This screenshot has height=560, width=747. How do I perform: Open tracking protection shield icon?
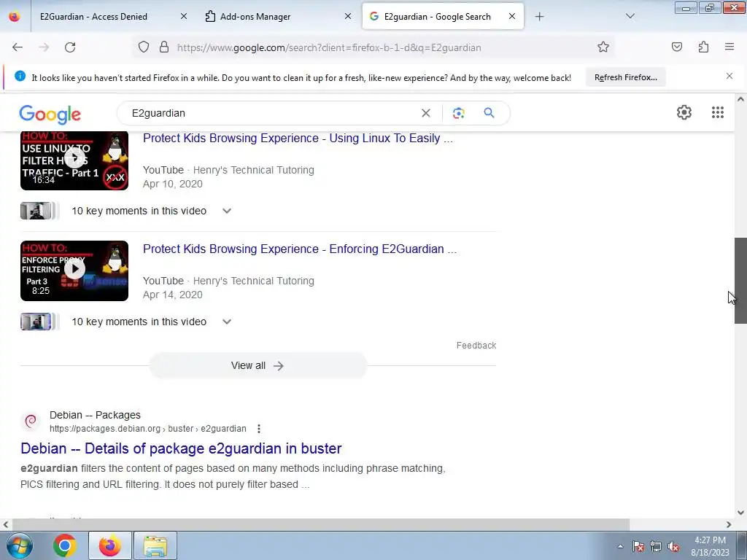[x=144, y=47]
